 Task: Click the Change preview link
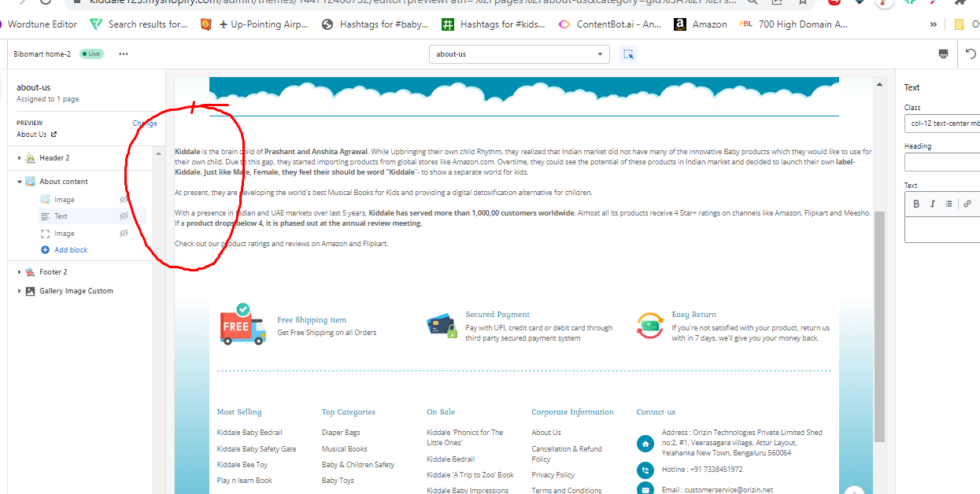(x=145, y=124)
